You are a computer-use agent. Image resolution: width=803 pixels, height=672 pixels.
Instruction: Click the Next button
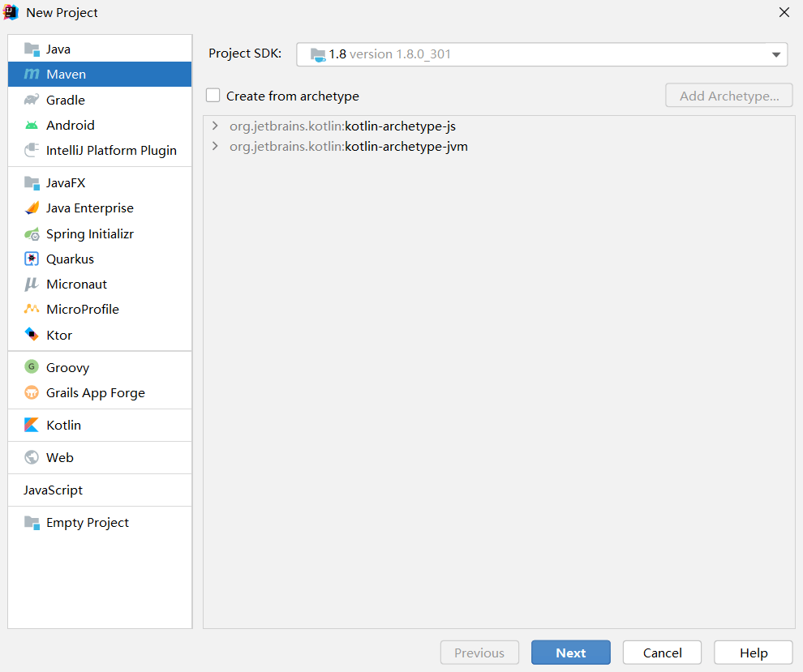click(x=570, y=652)
